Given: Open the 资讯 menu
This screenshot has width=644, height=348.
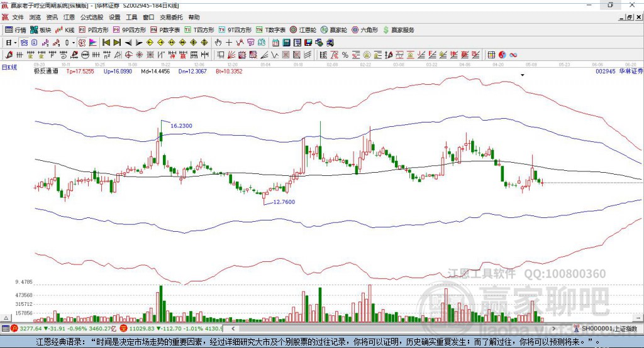Looking at the screenshot, I should (x=52, y=17).
